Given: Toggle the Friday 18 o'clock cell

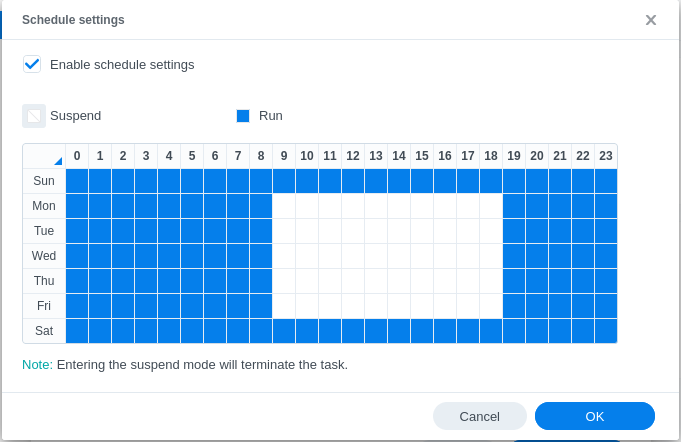Looking at the screenshot, I should [x=491, y=306].
